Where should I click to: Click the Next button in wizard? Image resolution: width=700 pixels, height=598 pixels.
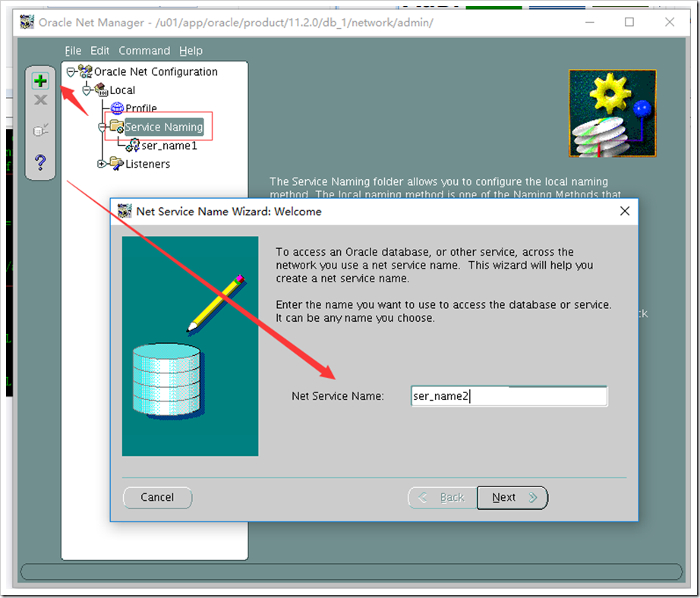(x=512, y=497)
